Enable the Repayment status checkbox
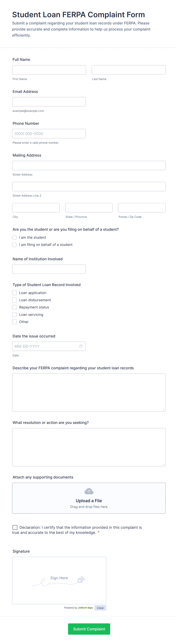Screen dimensions: 176x644 coord(15,307)
